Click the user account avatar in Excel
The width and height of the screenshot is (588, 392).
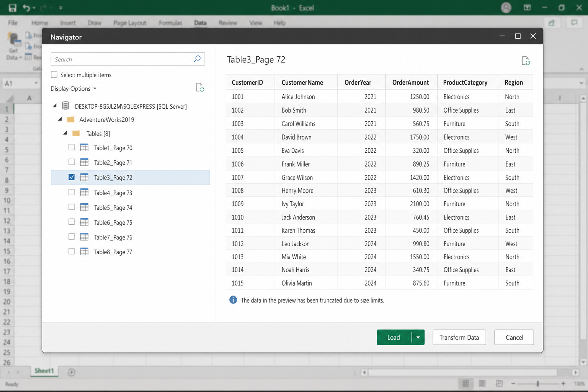pos(506,8)
